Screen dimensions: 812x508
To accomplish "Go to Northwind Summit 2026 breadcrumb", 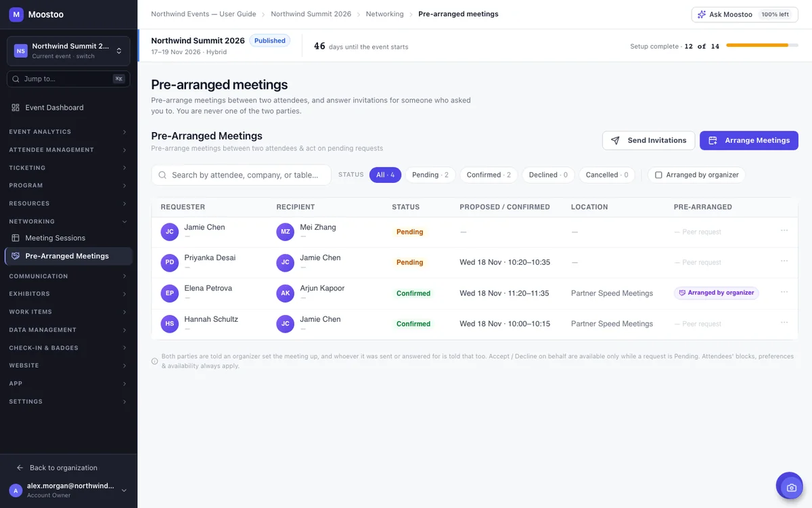I will [x=311, y=14].
